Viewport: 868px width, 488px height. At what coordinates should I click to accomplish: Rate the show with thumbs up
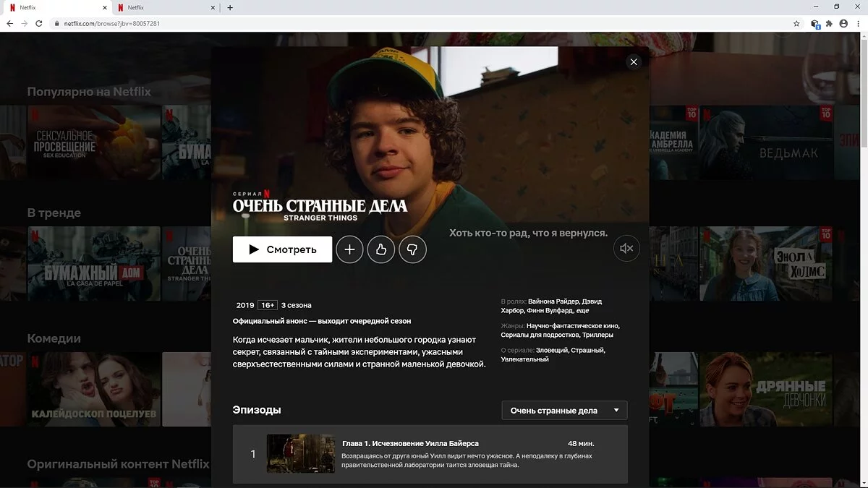[x=381, y=249]
